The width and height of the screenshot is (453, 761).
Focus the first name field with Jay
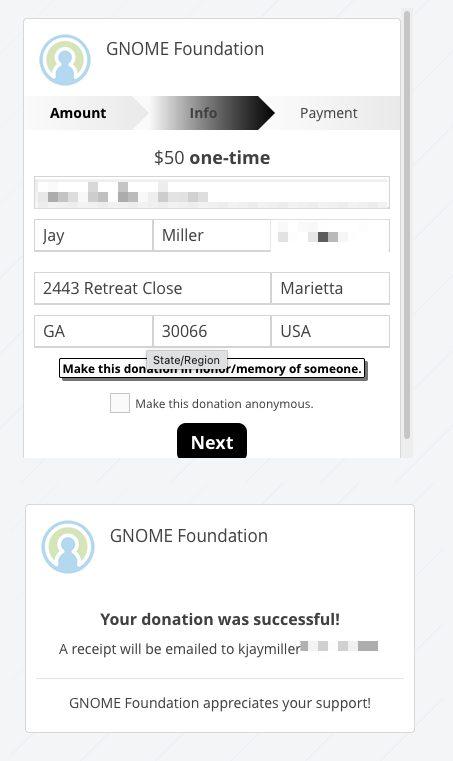pyautogui.click(x=93, y=235)
